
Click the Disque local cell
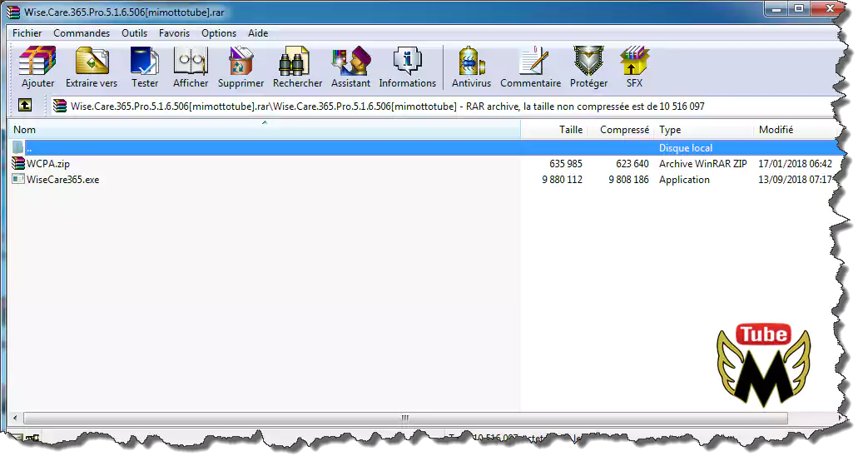point(685,148)
